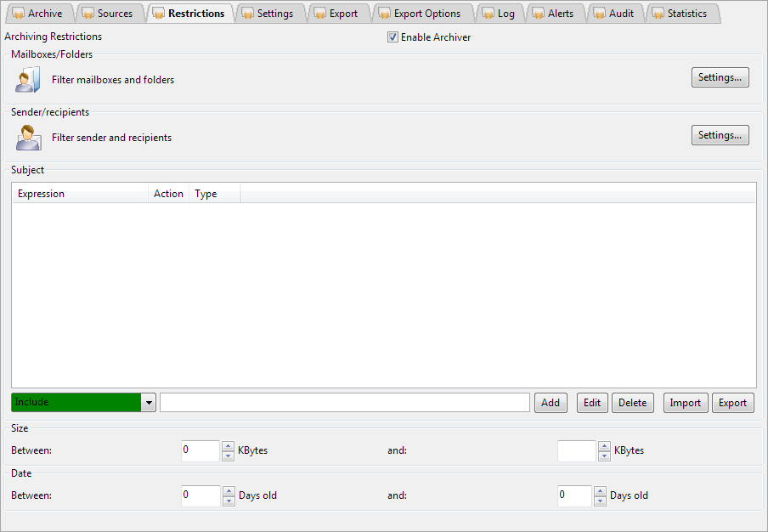Open the Export Options tab
Image resolution: width=768 pixels, height=532 pixels.
click(420, 14)
